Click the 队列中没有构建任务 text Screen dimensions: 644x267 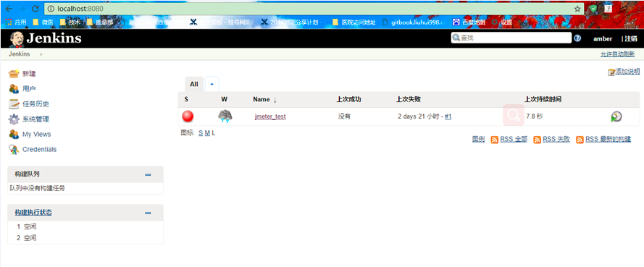(x=38, y=188)
